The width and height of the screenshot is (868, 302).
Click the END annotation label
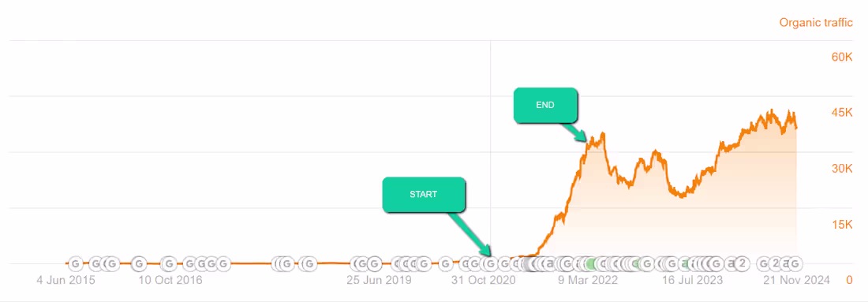[x=545, y=105]
